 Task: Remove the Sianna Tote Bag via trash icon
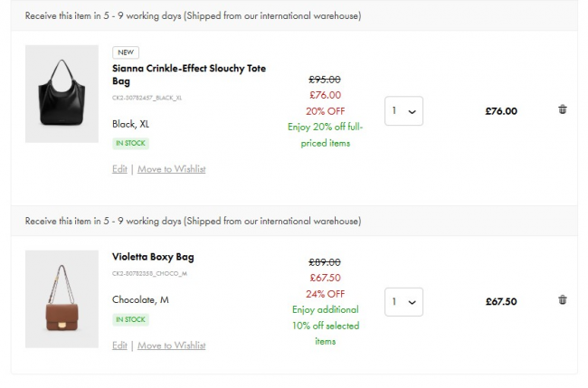coord(563,109)
